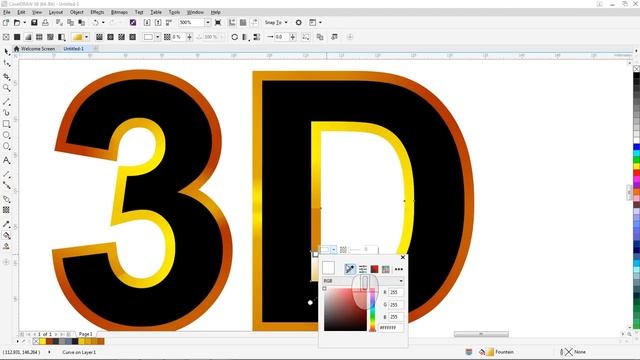Screen dimensions: 640x360
Task: Select the Pick tool in the toolbox
Action: (x=7, y=52)
